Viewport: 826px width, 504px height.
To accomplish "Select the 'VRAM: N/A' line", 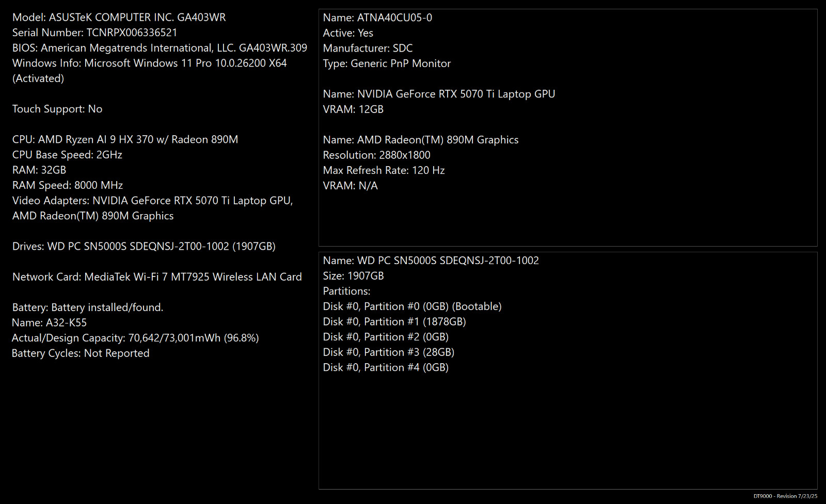I will (x=351, y=186).
